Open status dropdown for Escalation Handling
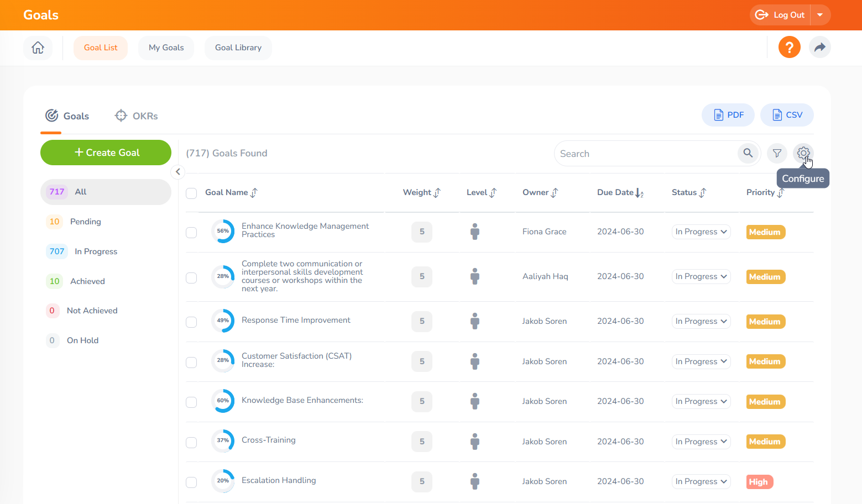The image size is (862, 504). tap(701, 481)
